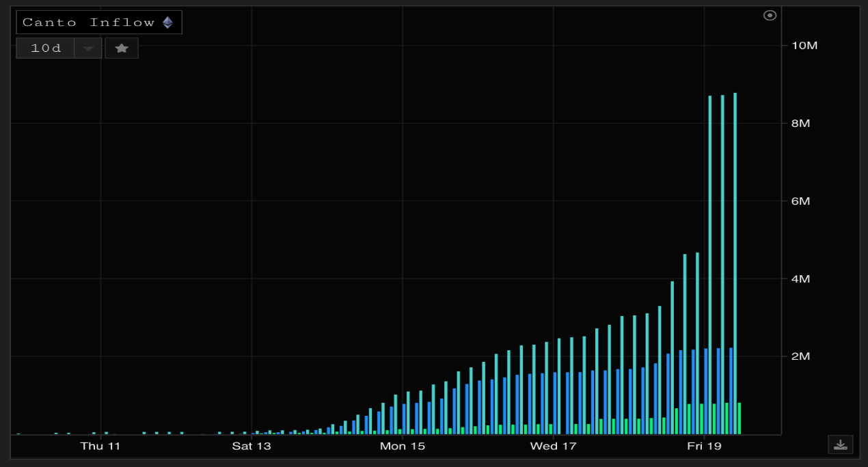The width and height of the screenshot is (868, 467).
Task: Click the 2M y-axis label
Action: tap(800, 356)
